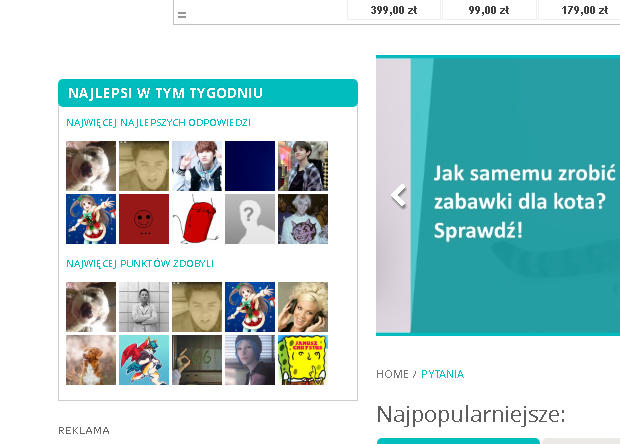
Task: Click the purple cat sweater avatar
Action: click(303, 219)
